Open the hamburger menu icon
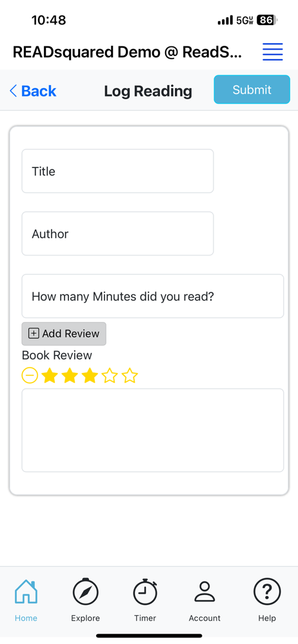This screenshot has height=644, width=298. point(272,52)
